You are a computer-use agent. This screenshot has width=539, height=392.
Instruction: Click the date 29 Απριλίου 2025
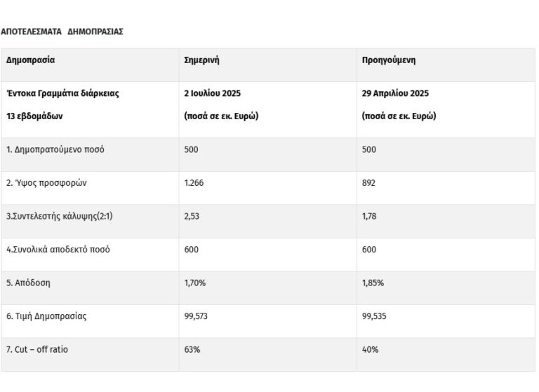pyautogui.click(x=396, y=93)
